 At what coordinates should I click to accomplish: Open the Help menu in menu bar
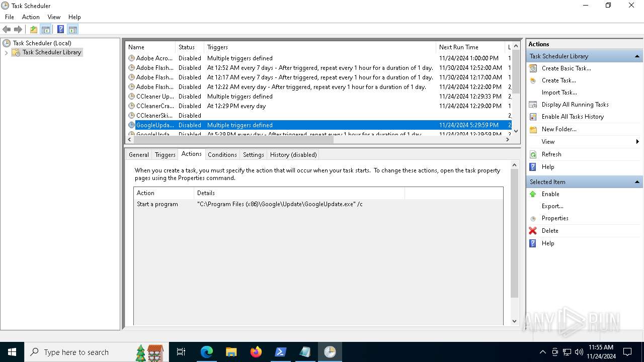pyautogui.click(x=74, y=17)
